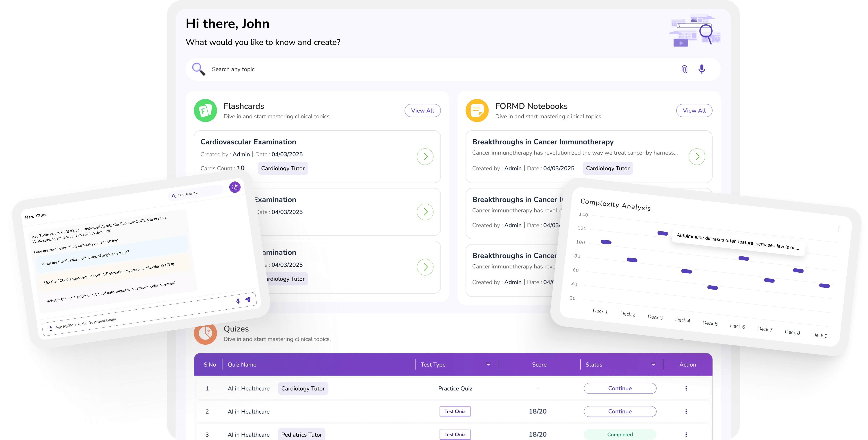This screenshot has width=868, height=440.
Task: Click Practice Quiz text in row 1
Action: click(455, 389)
